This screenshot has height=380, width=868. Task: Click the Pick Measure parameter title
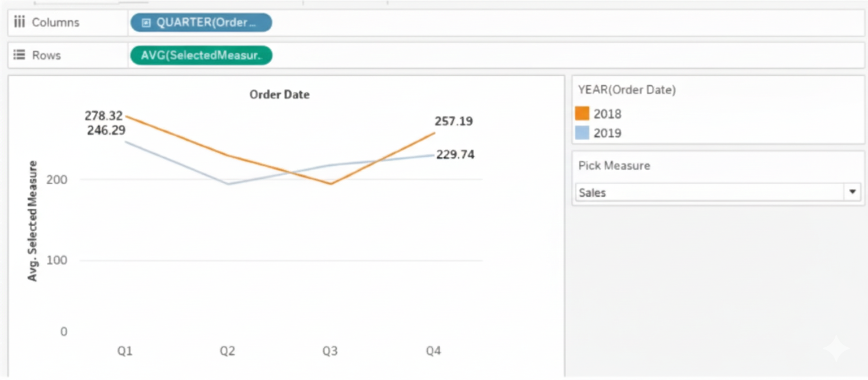pos(614,166)
